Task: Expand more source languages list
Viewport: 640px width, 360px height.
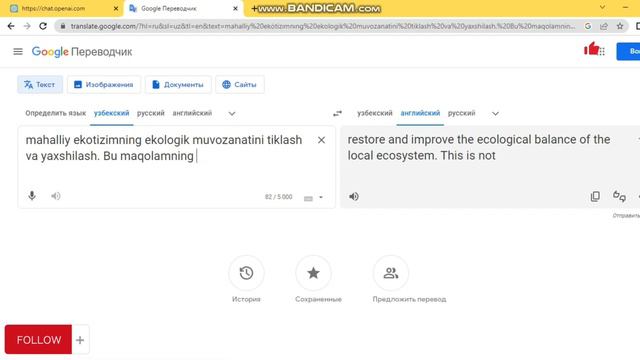Action: (x=232, y=113)
